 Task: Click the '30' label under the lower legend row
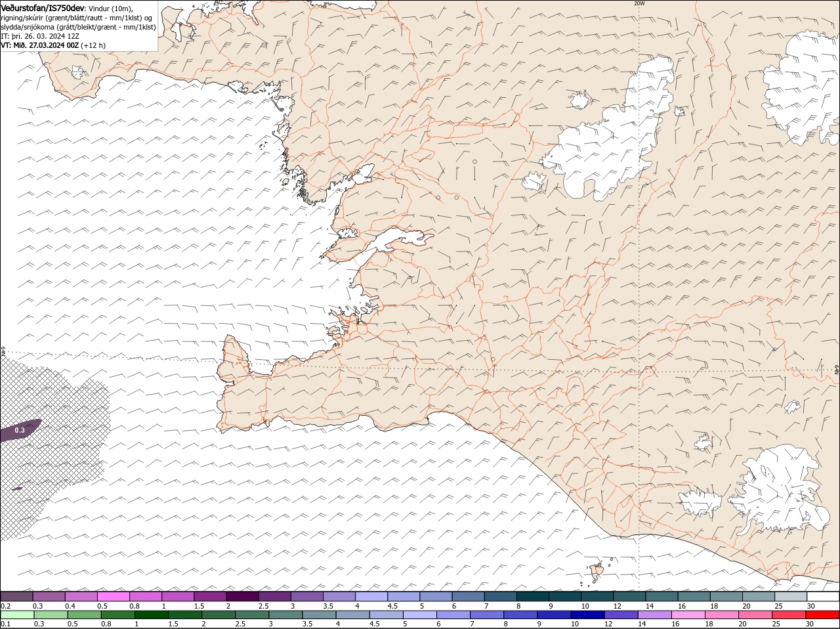coord(809,624)
